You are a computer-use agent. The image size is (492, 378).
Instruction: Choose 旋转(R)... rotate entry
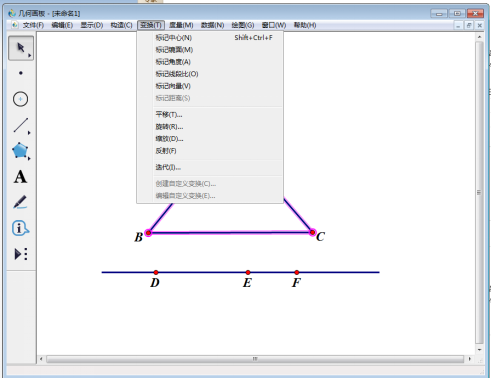(210, 127)
